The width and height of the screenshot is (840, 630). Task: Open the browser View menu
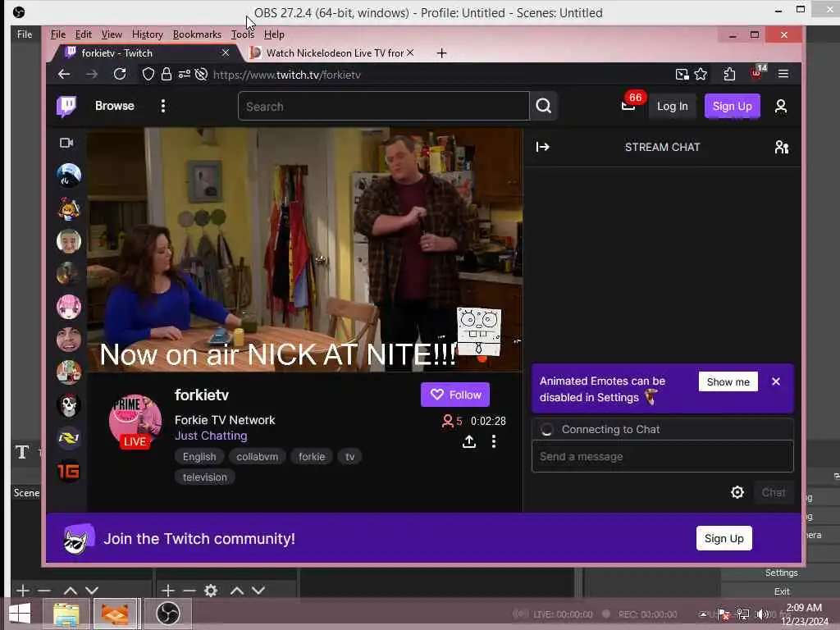pyautogui.click(x=112, y=34)
